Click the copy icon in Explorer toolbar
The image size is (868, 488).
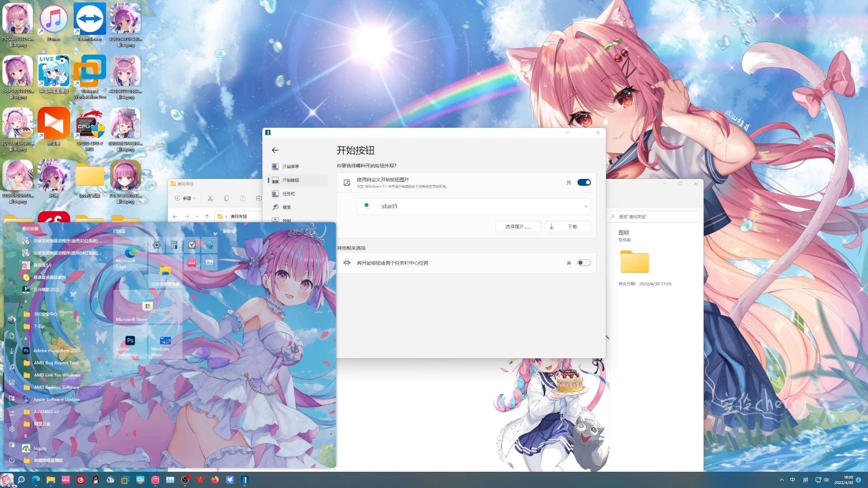tap(226, 198)
